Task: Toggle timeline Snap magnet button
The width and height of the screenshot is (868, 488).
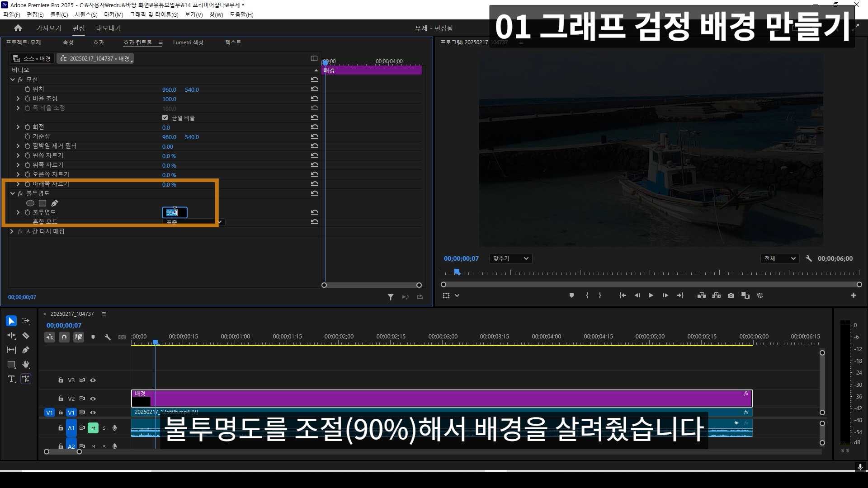Action: click(x=64, y=337)
